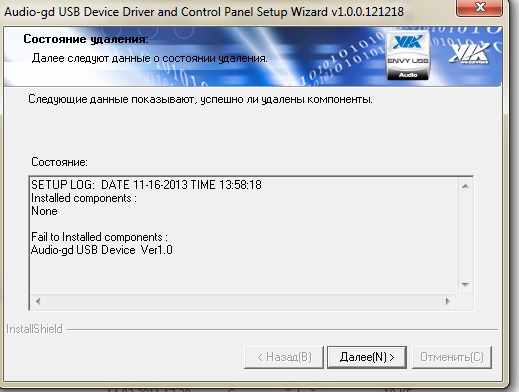The height and width of the screenshot is (392, 519).
Task: Click the 'Installed components :' line
Action: 84,198
